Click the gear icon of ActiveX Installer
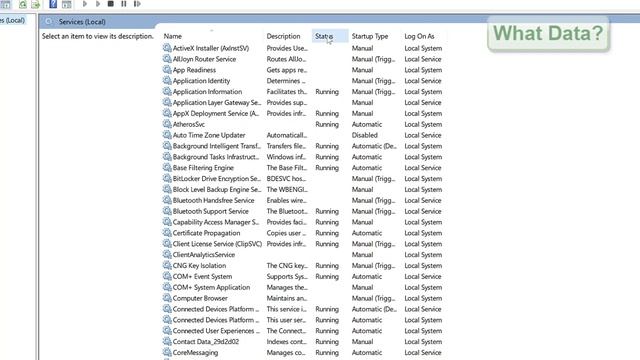 click(x=167, y=48)
